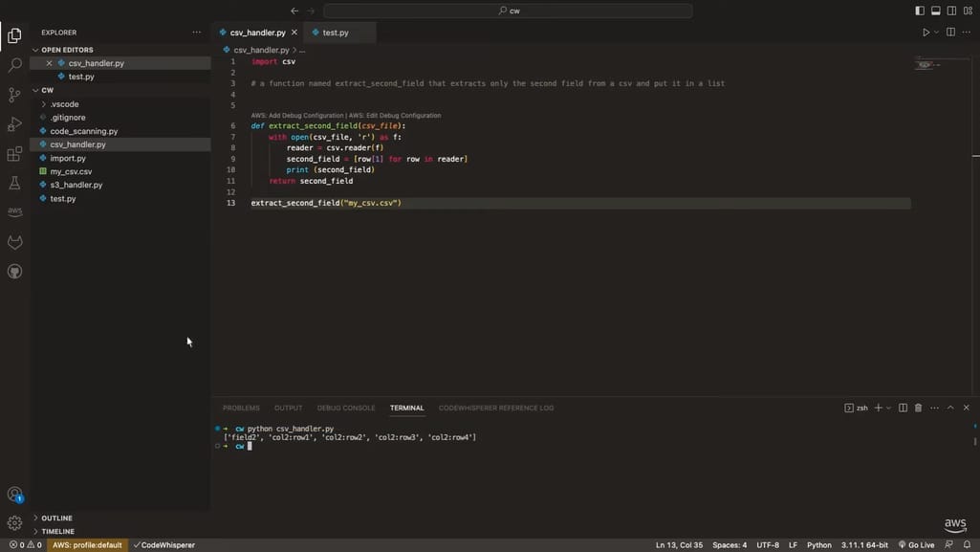
Task: Create a new terminal with plus icon
Action: [x=878, y=408]
